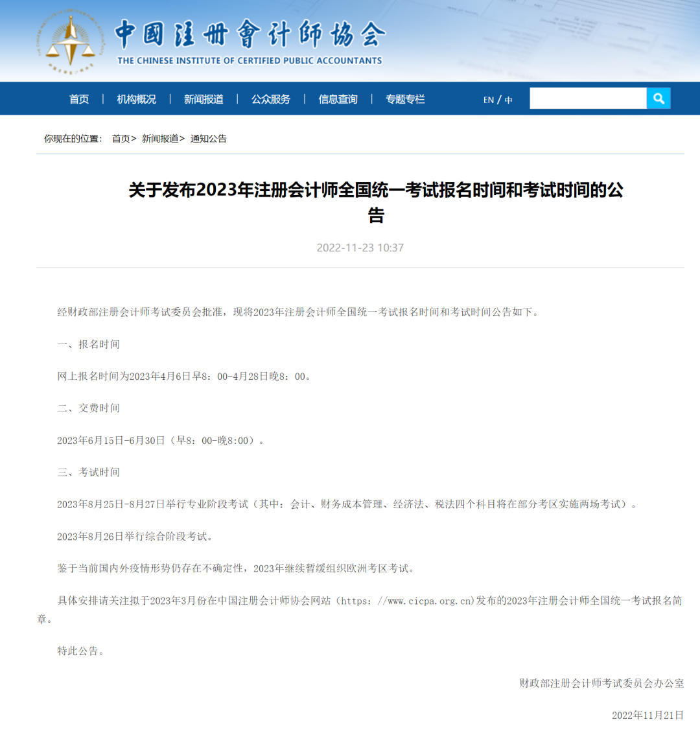This screenshot has height=733, width=700.
Task: Click the publication date 2022-11-23 10:37
Action: [360, 248]
